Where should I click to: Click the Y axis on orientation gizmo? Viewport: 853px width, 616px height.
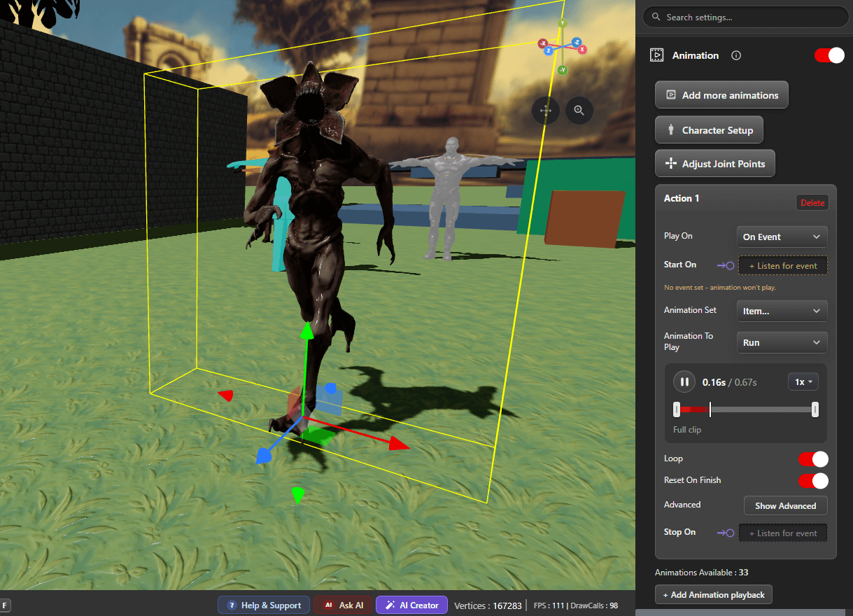(x=562, y=23)
